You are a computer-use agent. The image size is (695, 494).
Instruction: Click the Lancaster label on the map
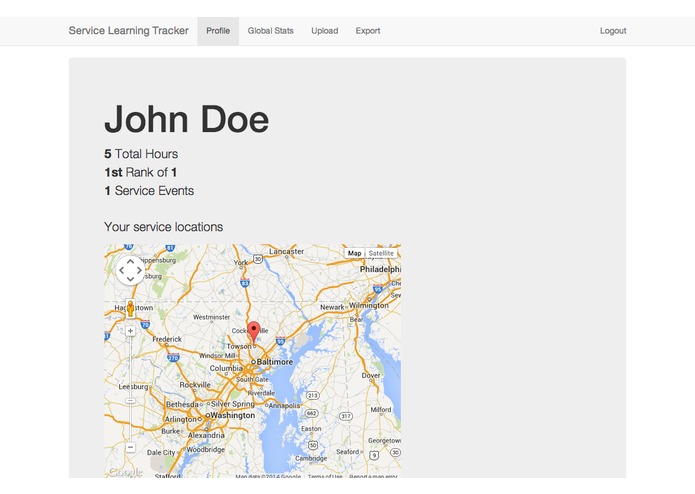[x=286, y=251]
